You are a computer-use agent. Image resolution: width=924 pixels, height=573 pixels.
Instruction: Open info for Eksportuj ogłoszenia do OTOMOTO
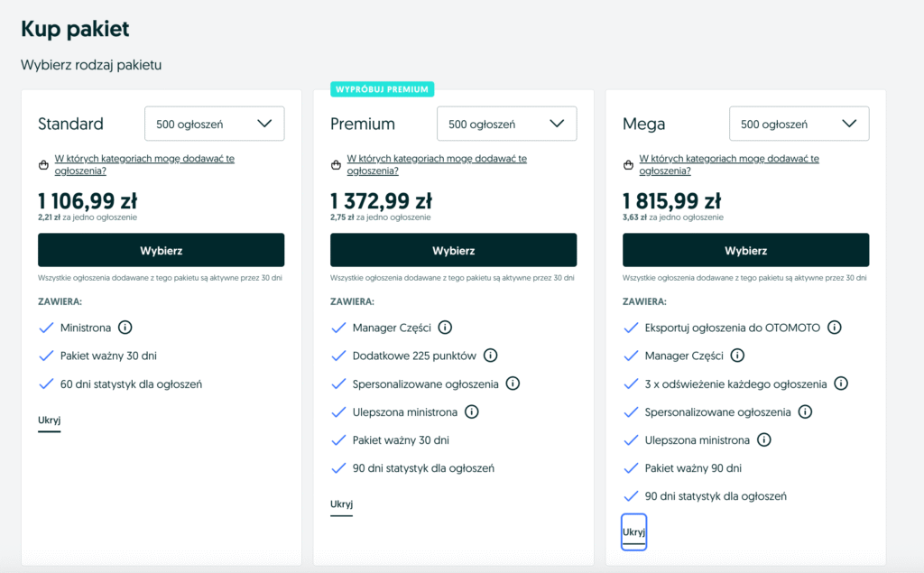click(835, 328)
